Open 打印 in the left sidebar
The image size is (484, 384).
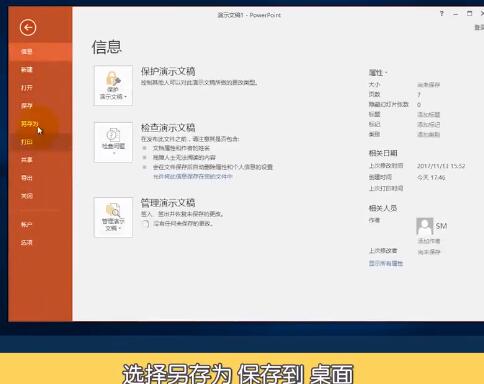click(40, 142)
